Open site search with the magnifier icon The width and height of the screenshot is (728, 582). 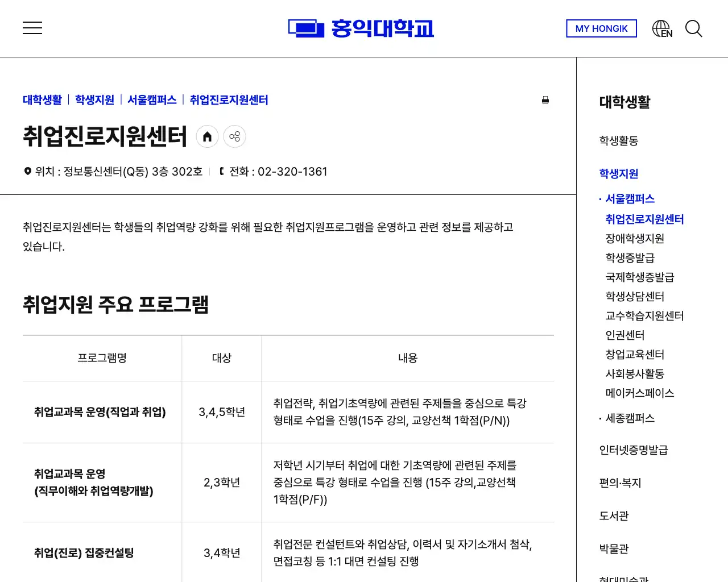tap(694, 28)
